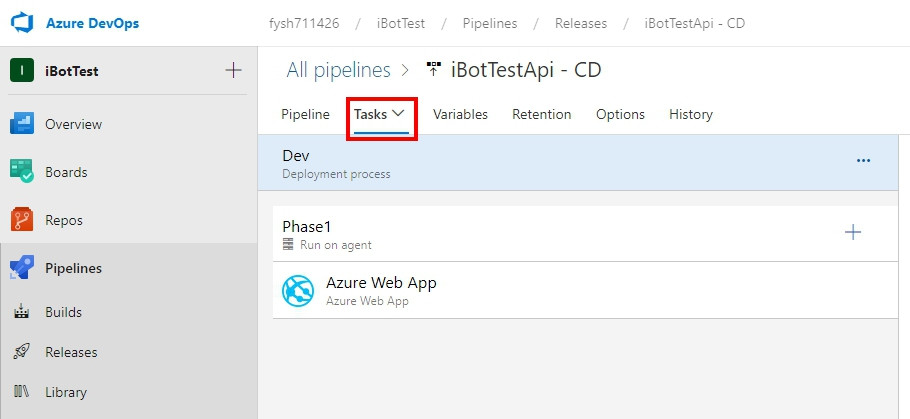The height and width of the screenshot is (419, 910).
Task: Switch to the Variables tab
Action: click(460, 114)
